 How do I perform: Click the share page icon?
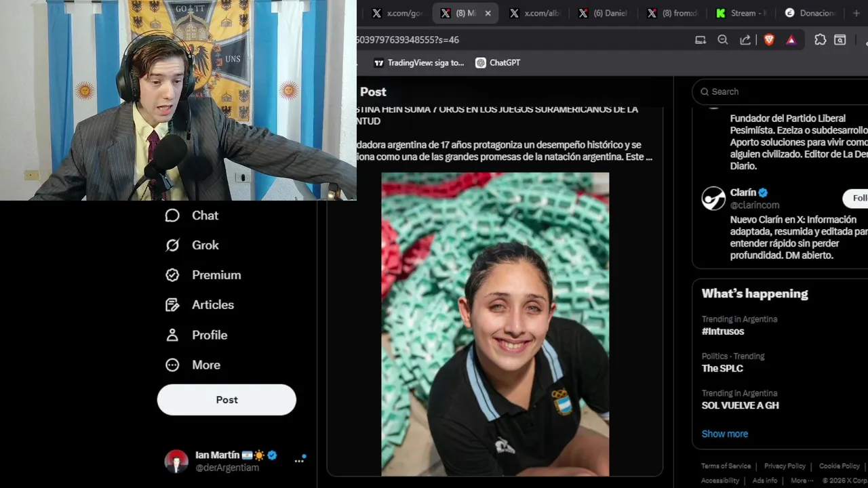coord(745,40)
